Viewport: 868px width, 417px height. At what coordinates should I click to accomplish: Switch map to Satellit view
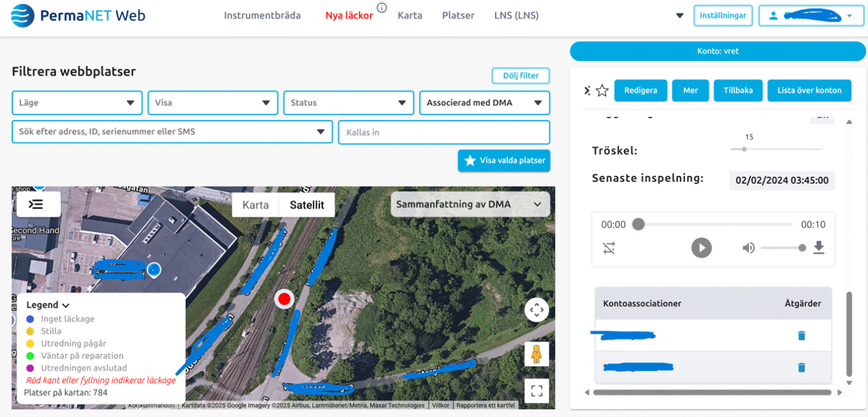tap(307, 205)
